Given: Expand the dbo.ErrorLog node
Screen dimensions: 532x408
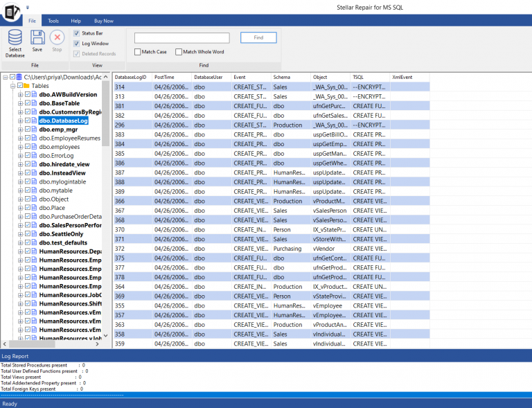Looking at the screenshot, I should [x=20, y=156].
